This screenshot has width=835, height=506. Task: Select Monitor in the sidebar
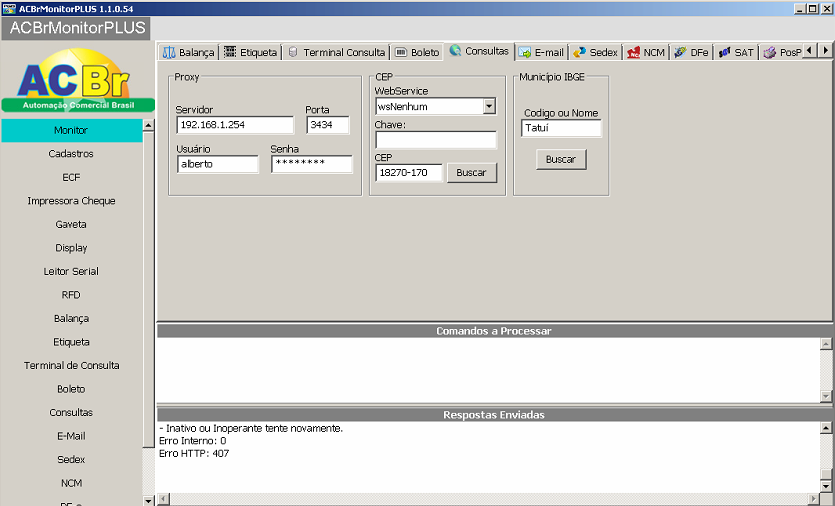(72, 130)
